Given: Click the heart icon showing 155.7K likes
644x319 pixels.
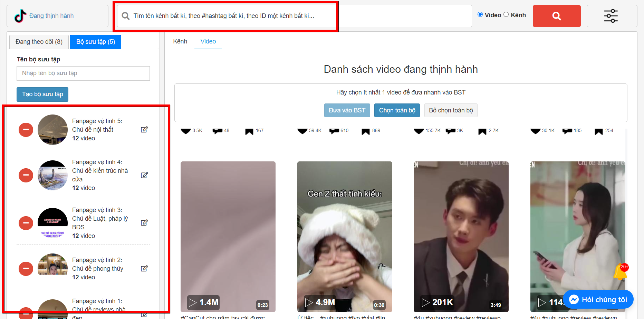Looking at the screenshot, I should (x=419, y=131).
